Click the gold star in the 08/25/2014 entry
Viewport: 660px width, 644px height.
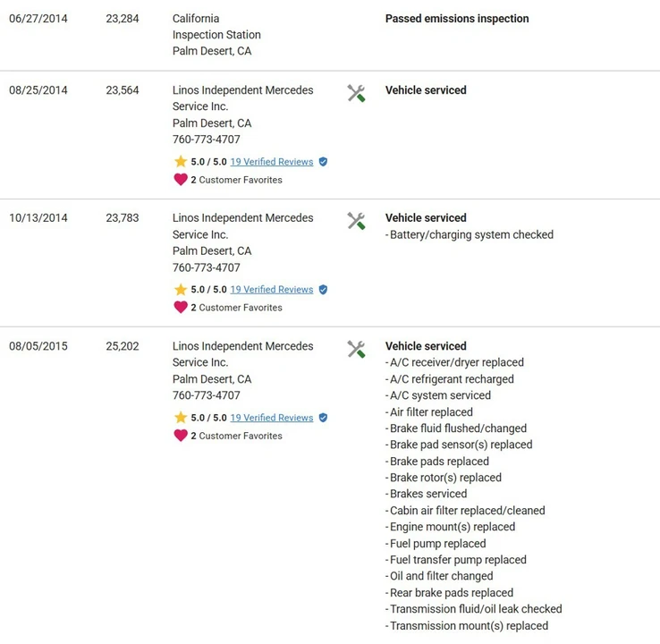[181, 162]
